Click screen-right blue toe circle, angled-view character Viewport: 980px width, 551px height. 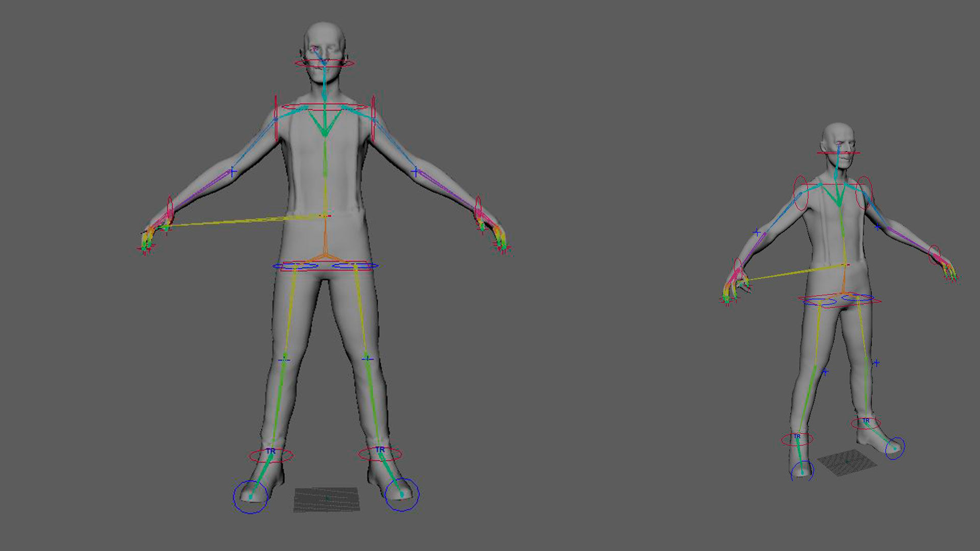click(x=895, y=448)
